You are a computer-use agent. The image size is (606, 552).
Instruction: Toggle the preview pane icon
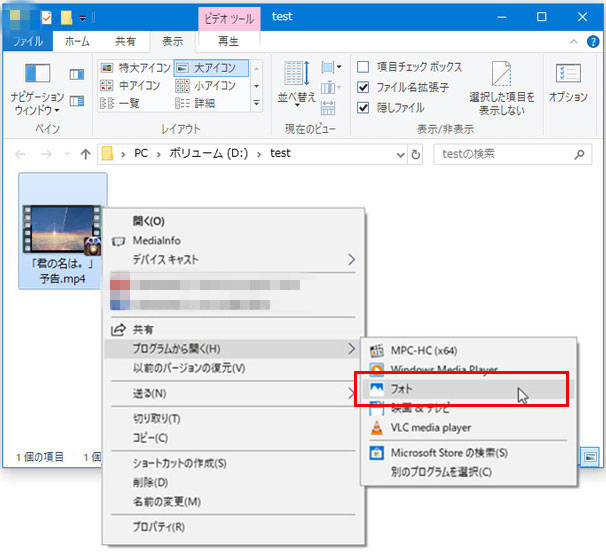pos(77,74)
